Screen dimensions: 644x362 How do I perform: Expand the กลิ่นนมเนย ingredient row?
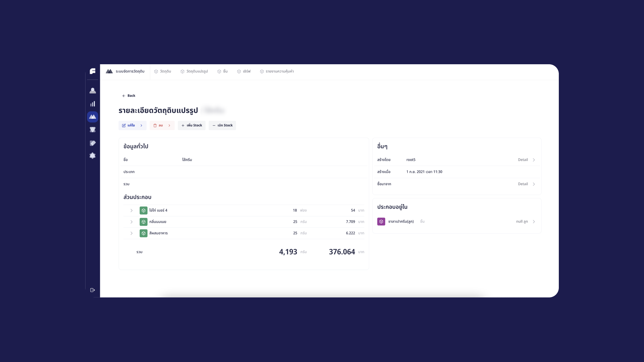click(132, 222)
